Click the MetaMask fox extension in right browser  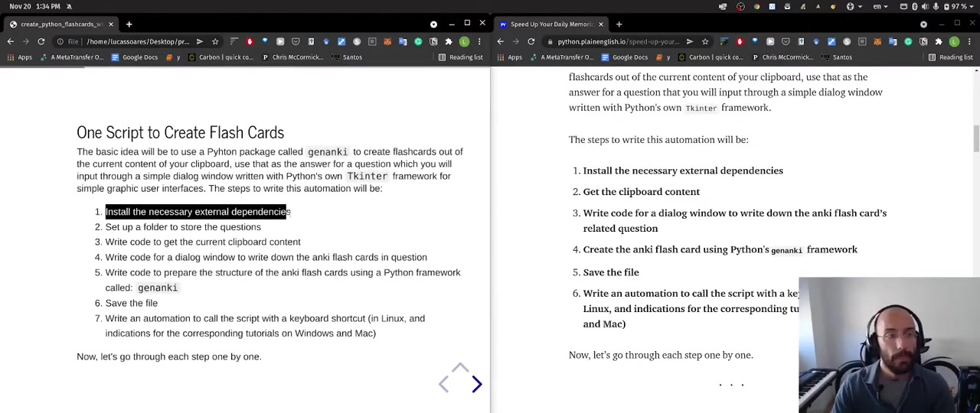(877, 41)
